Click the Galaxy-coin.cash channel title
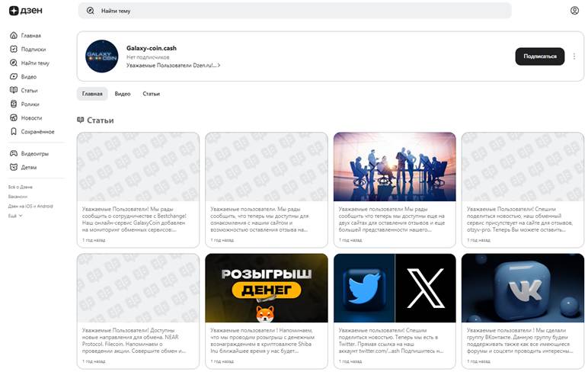Viewport: 588px width, 372px height. tap(152, 48)
